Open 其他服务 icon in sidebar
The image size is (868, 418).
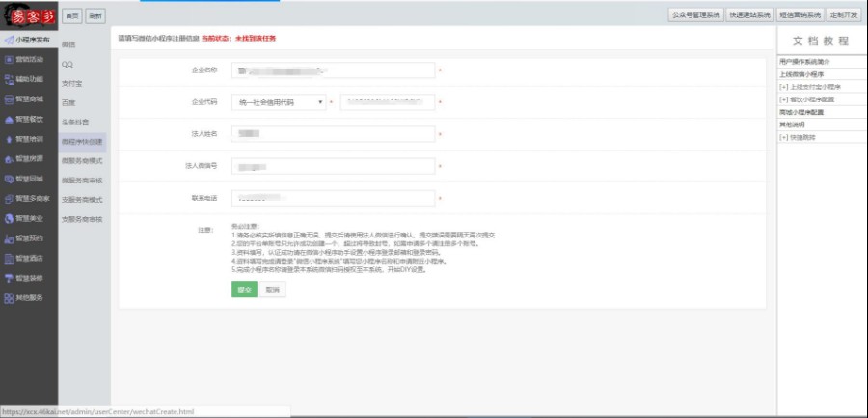(9, 297)
